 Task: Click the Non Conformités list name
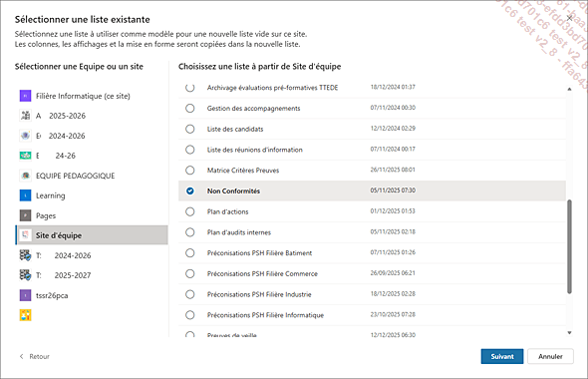pyautogui.click(x=233, y=191)
